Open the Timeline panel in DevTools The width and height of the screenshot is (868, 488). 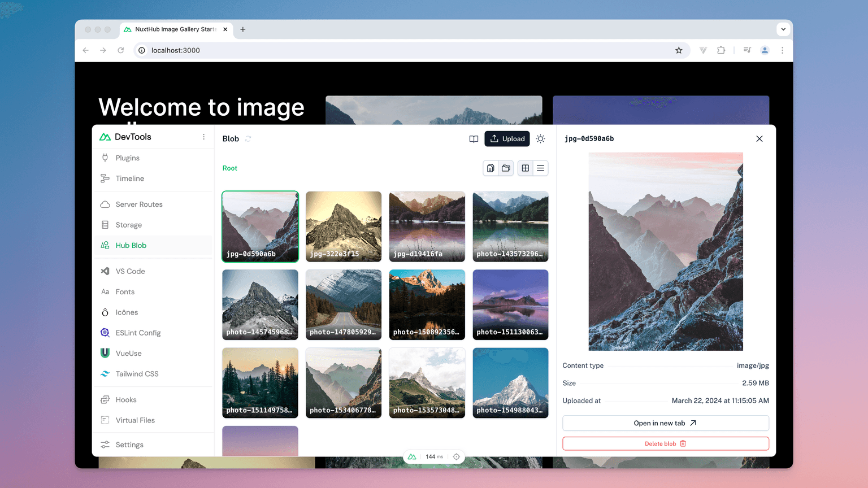(129, 178)
